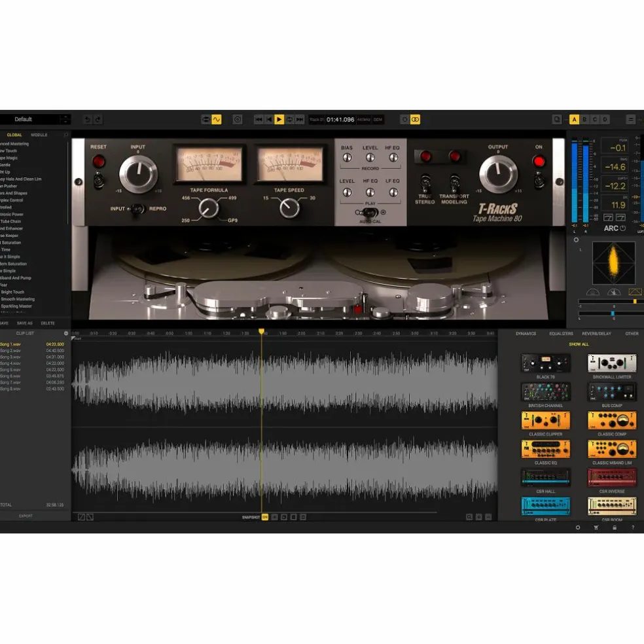Skip to the previous track
This screenshot has height=644, width=644.
tap(259, 120)
